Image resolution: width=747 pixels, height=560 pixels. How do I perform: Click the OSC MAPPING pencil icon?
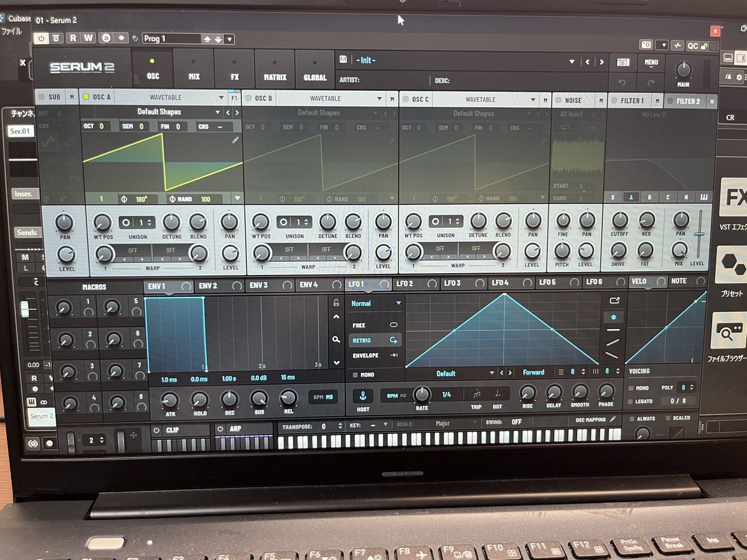coord(613,419)
